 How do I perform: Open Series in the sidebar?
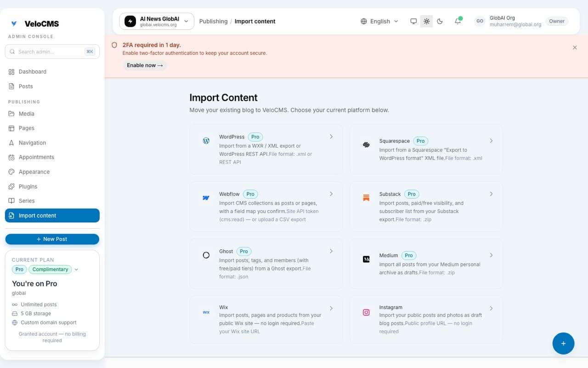coord(52,201)
